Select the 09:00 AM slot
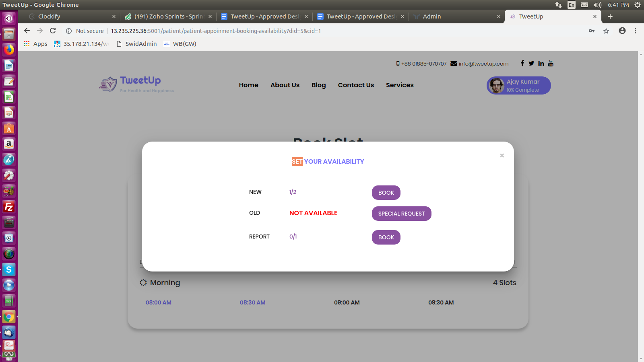Image resolution: width=644 pixels, height=362 pixels. (347, 302)
